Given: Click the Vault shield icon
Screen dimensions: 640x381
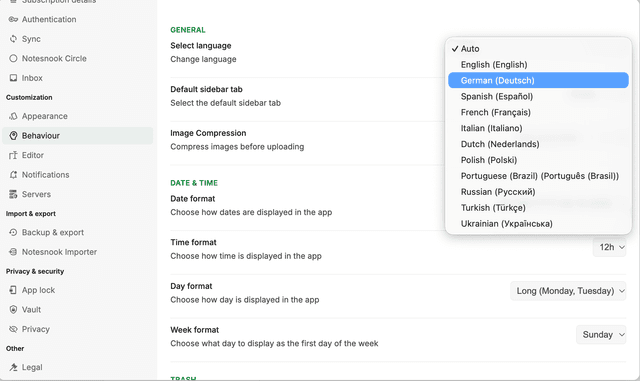Looking at the screenshot, I should (x=13, y=310).
